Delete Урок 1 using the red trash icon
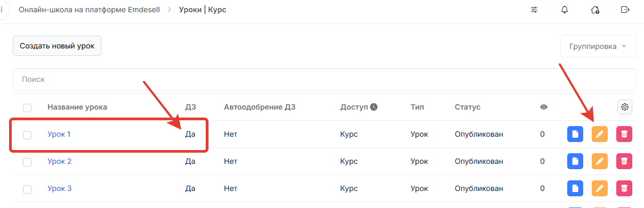644x208 pixels. click(624, 134)
